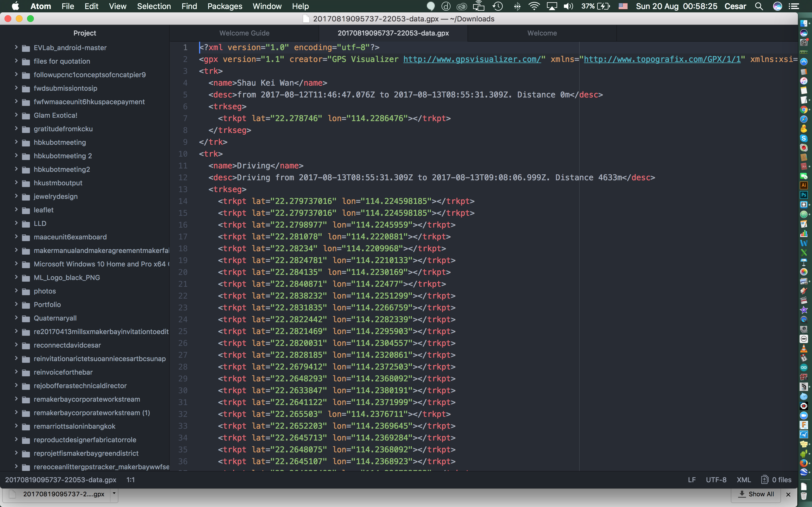
Task: Switch to the Welcome Guide tab
Action: coord(244,33)
